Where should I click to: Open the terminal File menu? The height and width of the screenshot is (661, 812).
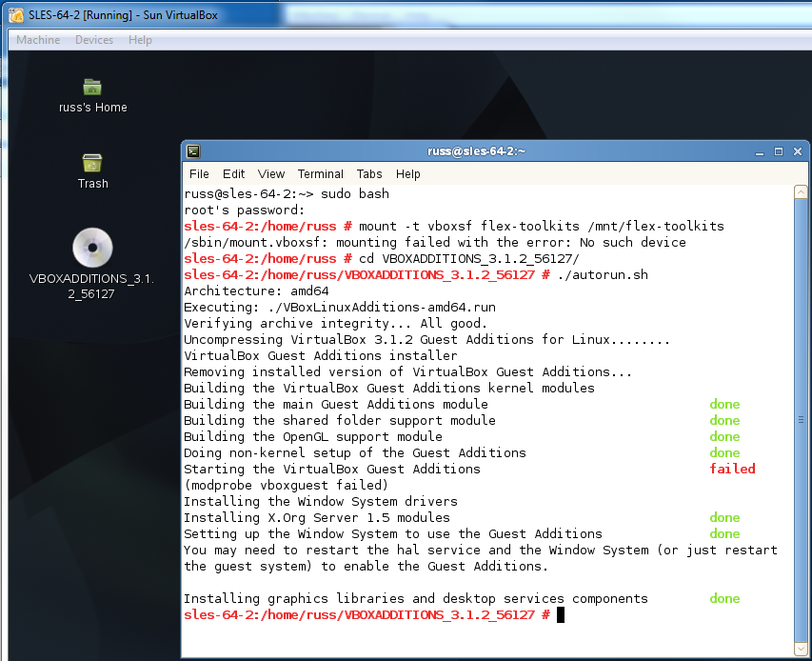tap(199, 174)
